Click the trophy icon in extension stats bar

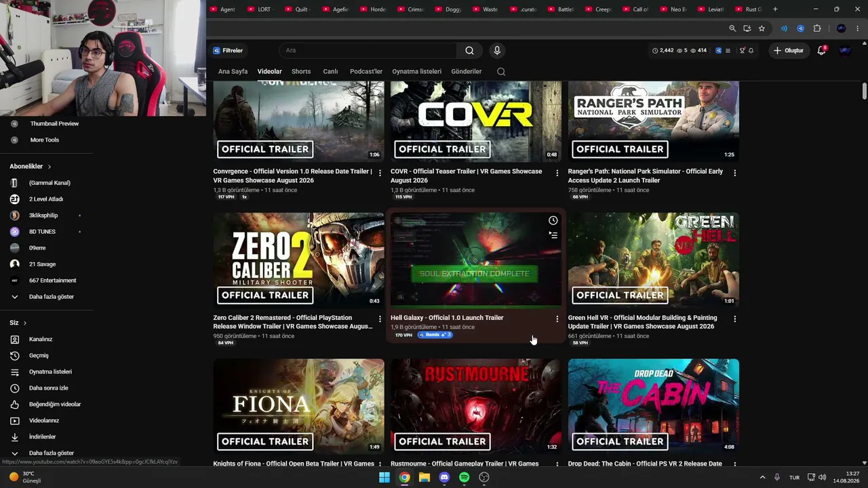coord(742,50)
